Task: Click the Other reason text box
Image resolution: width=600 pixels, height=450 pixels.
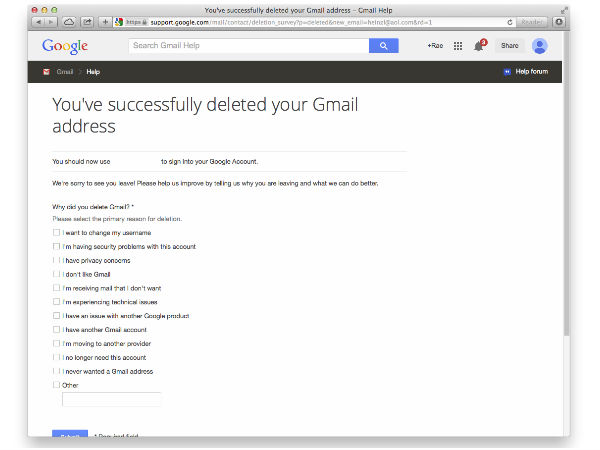Action: 111,399
